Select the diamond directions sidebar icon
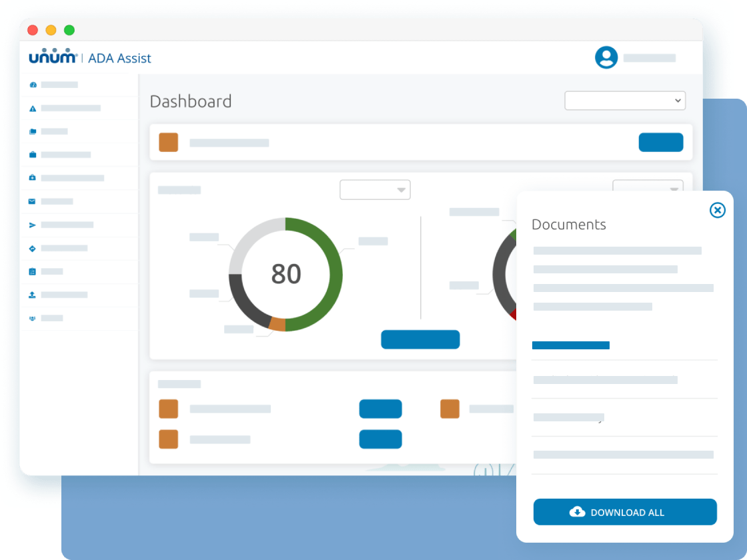Image resolution: width=747 pixels, height=560 pixels. pyautogui.click(x=33, y=248)
